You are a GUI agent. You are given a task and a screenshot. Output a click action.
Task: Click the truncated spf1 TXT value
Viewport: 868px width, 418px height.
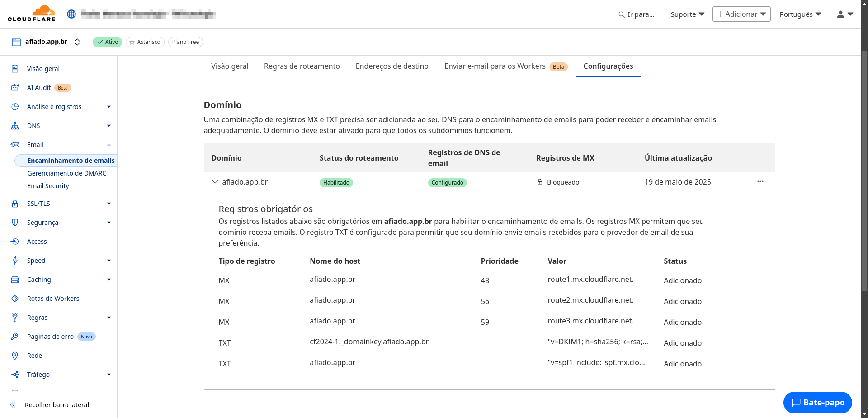point(596,363)
